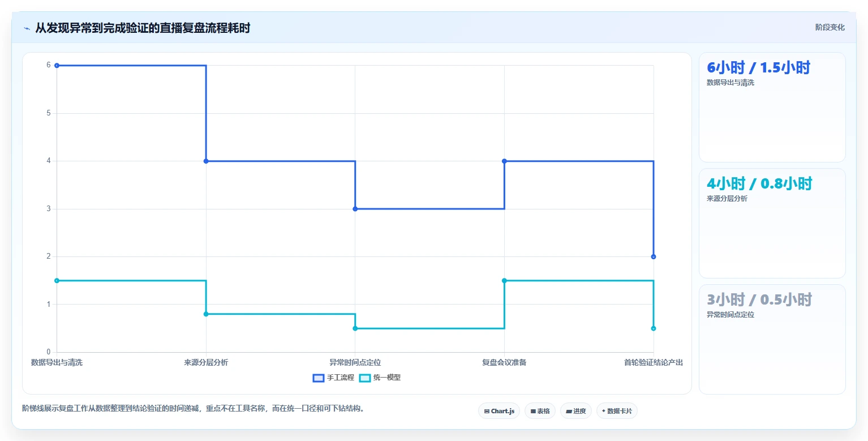
Task: Toggle the 手工流程 legend series
Action: click(x=333, y=378)
